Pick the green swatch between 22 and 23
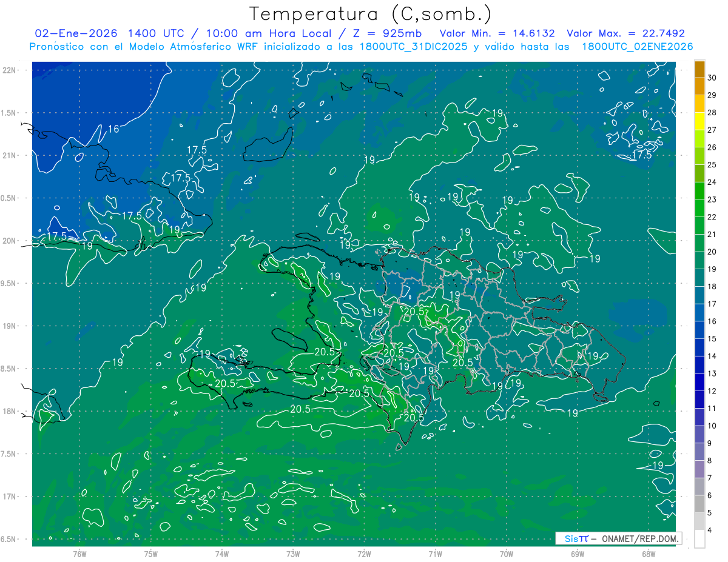728x562 pixels. point(699,208)
